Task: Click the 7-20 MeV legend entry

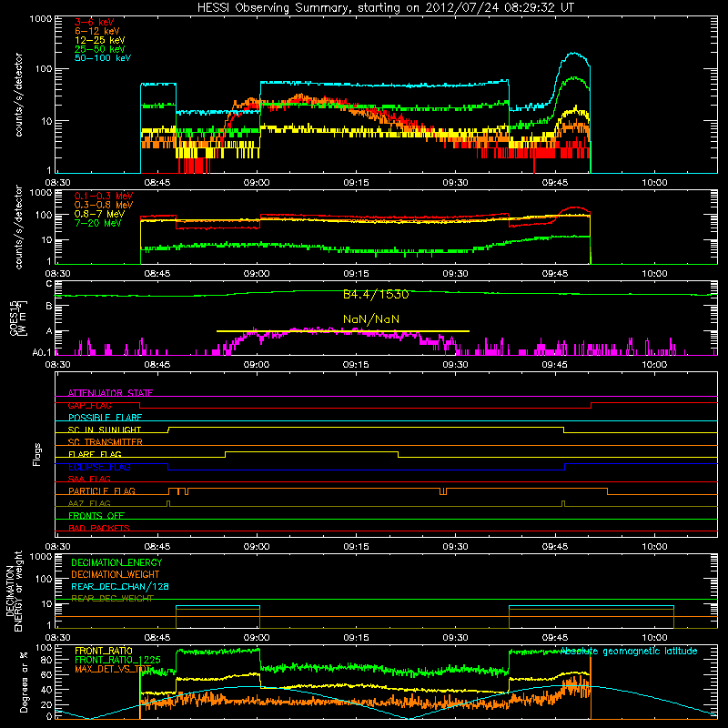Action: point(98,223)
